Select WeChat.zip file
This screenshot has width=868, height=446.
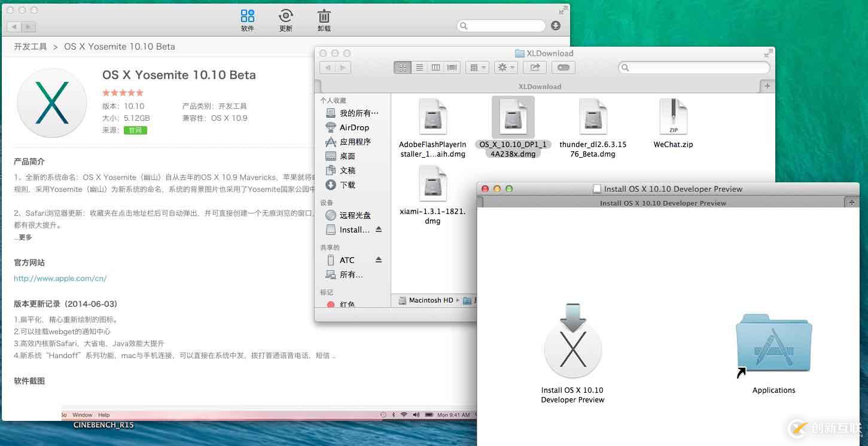pos(673,124)
